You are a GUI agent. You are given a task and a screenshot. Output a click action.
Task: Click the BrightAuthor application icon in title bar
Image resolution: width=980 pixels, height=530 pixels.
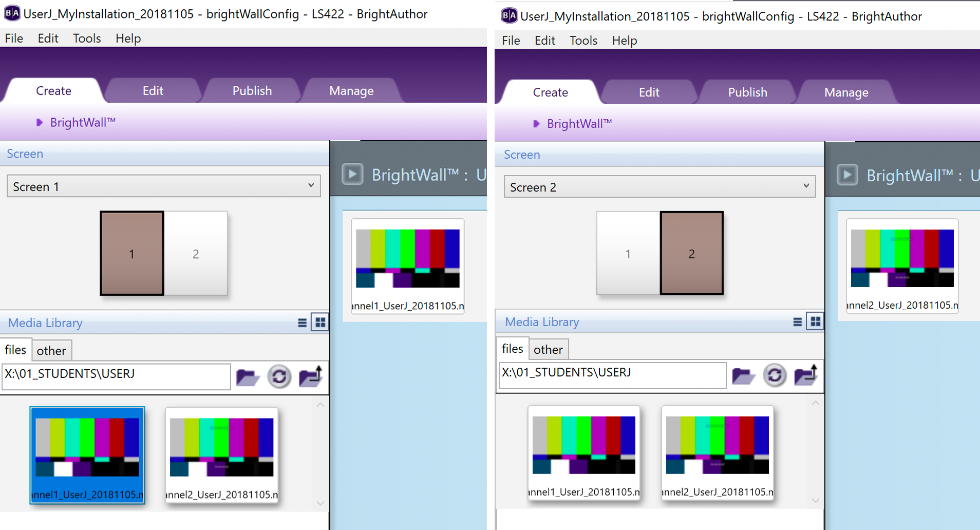(11, 12)
